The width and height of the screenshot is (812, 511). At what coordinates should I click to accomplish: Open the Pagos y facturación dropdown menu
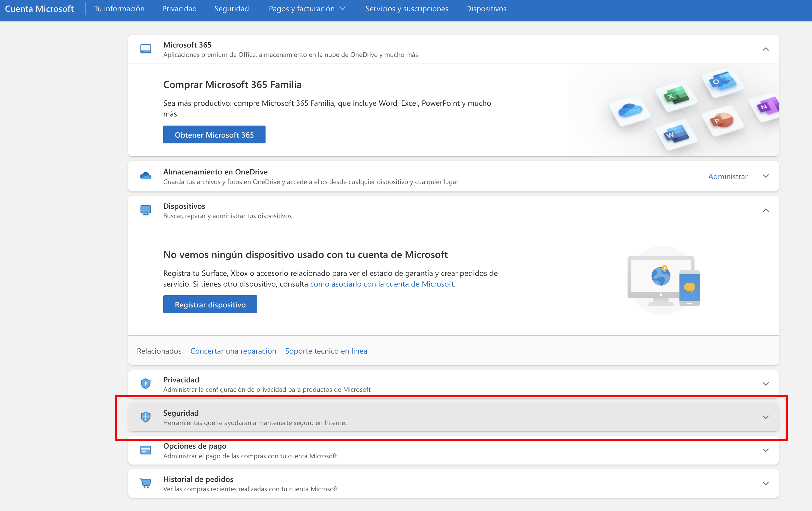click(307, 9)
